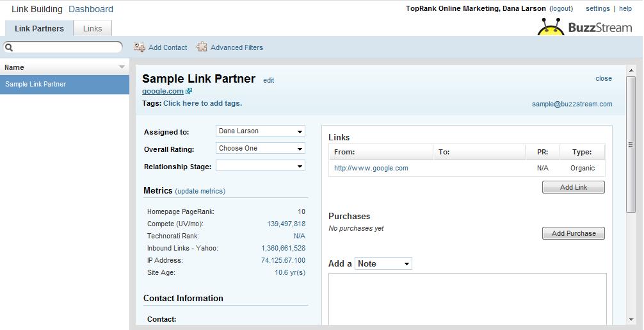The width and height of the screenshot is (644, 330).
Task: Click the Site Age 10.6 yr(s)
Action: 290,272
